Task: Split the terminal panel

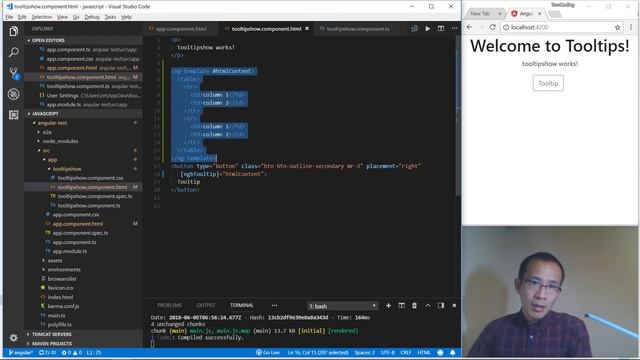Action: (x=402, y=305)
